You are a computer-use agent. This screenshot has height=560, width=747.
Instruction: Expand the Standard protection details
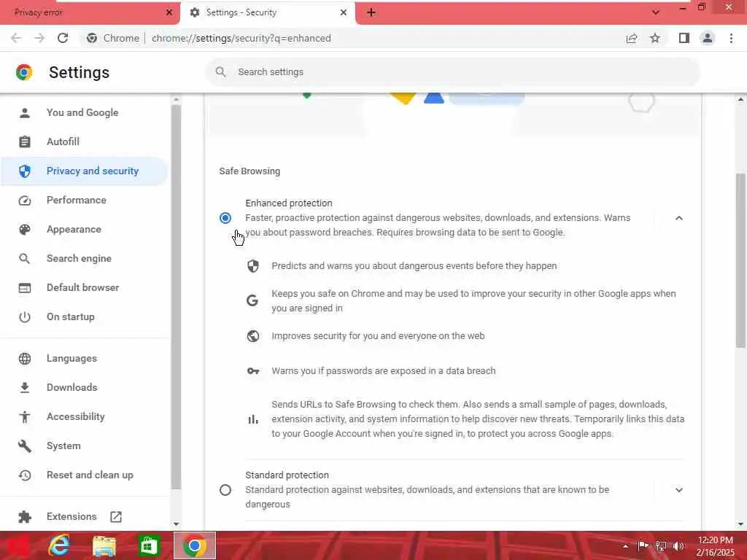679,490
